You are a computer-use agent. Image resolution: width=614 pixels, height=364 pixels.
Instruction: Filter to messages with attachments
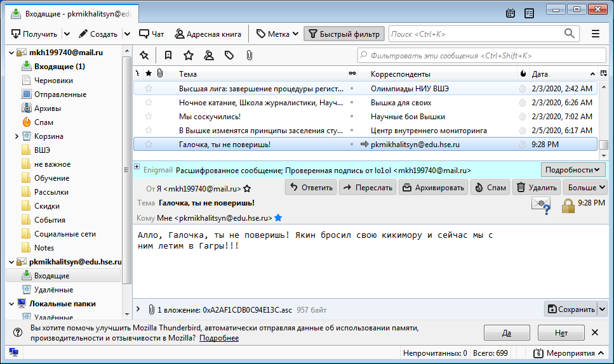tap(249, 56)
